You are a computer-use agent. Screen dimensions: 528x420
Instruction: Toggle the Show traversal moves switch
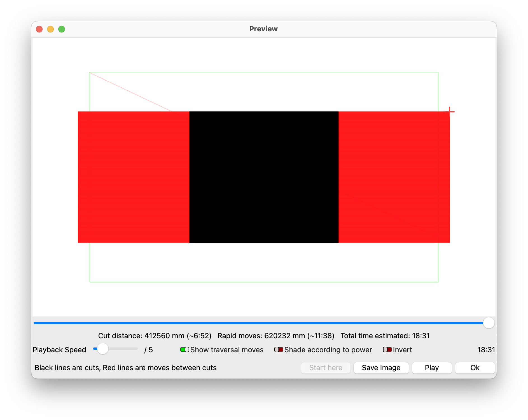pyautogui.click(x=185, y=349)
